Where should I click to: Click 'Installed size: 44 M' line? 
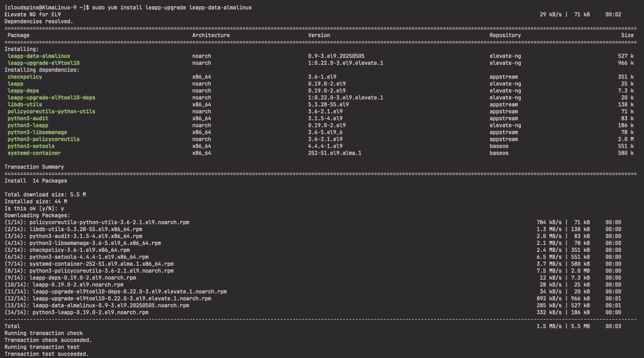pos(36,202)
